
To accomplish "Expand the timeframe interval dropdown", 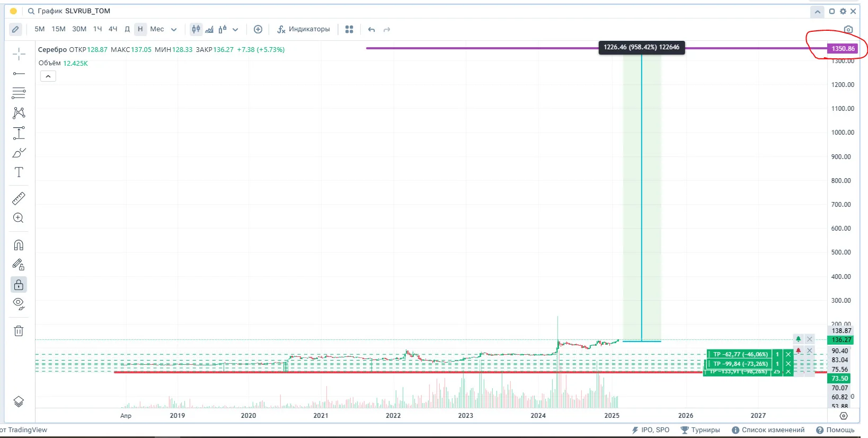I will 174,30.
